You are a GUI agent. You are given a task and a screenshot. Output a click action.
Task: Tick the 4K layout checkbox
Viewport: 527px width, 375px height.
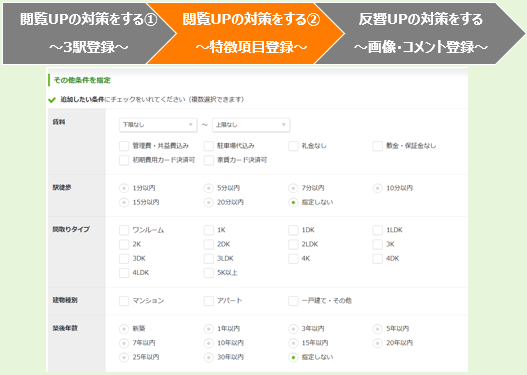point(293,258)
